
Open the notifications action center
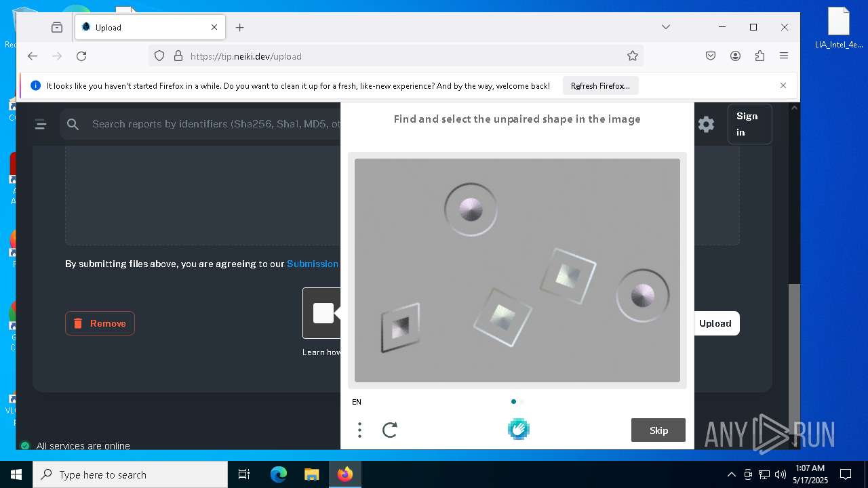pyautogui.click(x=846, y=474)
